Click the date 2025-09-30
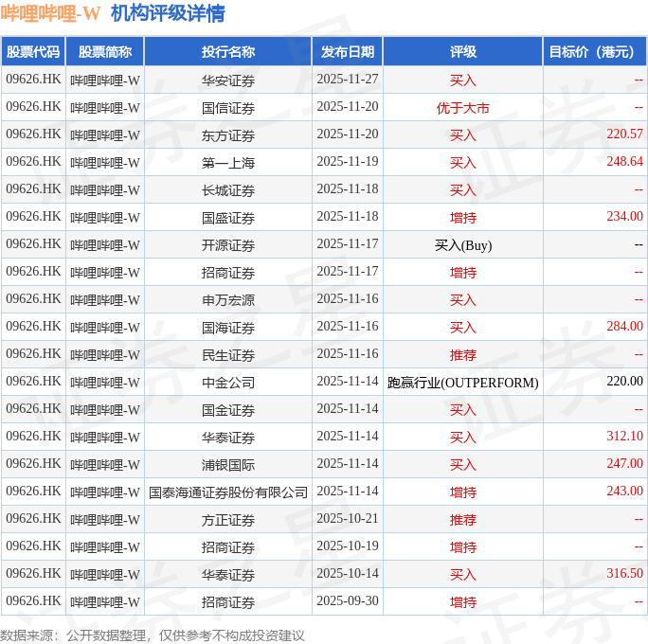Screen dimensions: 648x644 point(348,600)
